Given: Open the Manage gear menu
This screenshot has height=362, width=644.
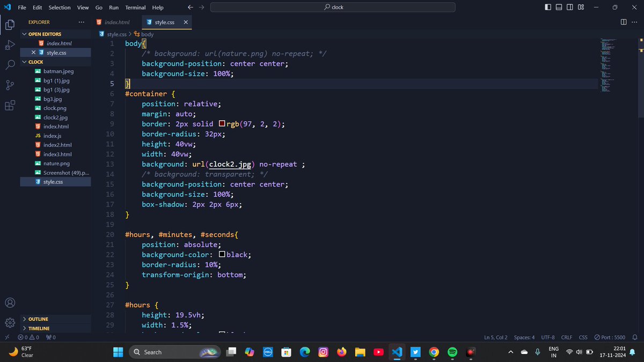Looking at the screenshot, I should (10, 323).
